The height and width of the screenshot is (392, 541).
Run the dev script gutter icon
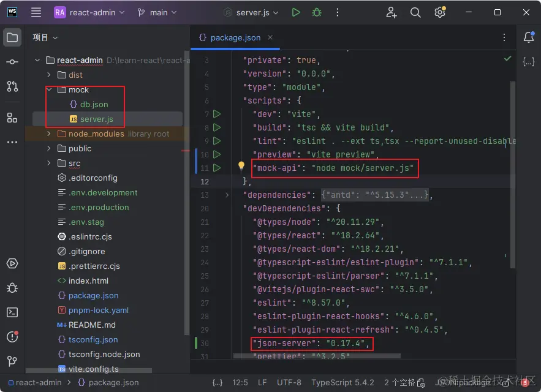pyautogui.click(x=217, y=114)
